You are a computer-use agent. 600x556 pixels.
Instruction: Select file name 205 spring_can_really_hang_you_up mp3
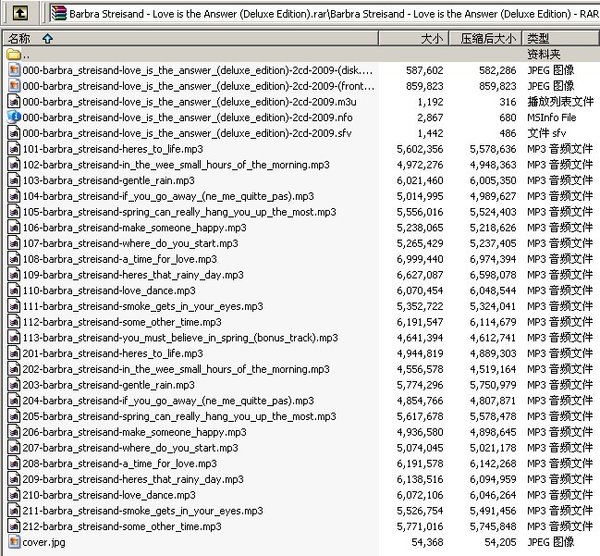[x=179, y=416]
